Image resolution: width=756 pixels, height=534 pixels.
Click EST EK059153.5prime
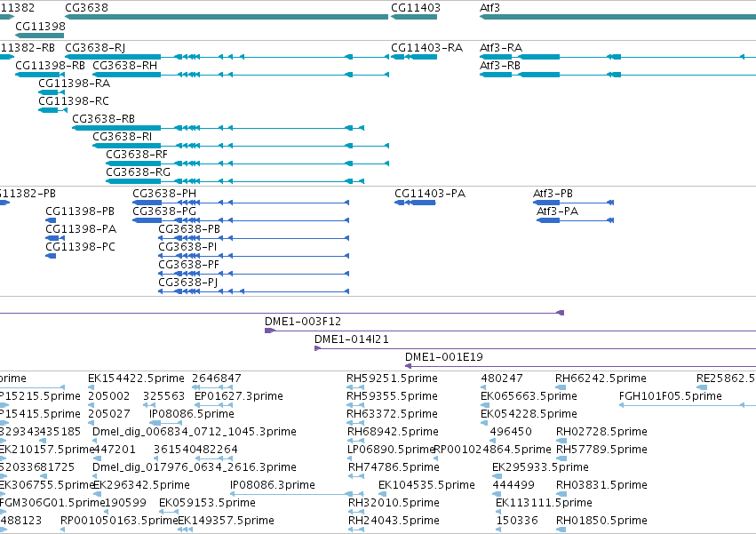(207, 503)
